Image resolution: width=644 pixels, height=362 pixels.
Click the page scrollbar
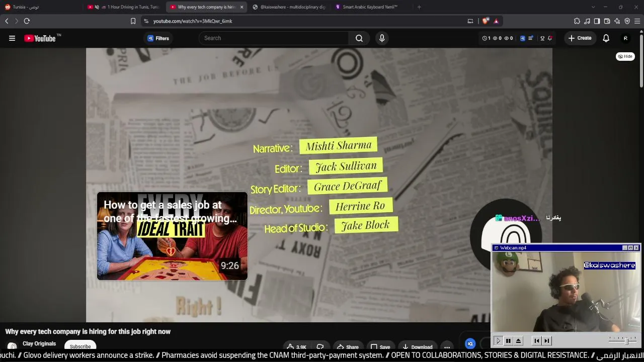(641, 60)
